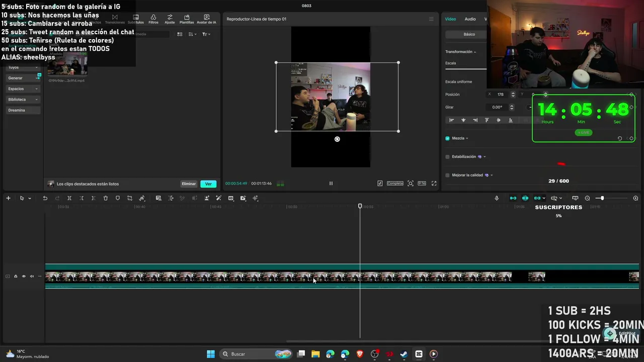Hide the main track with eye icon

click(x=24, y=276)
